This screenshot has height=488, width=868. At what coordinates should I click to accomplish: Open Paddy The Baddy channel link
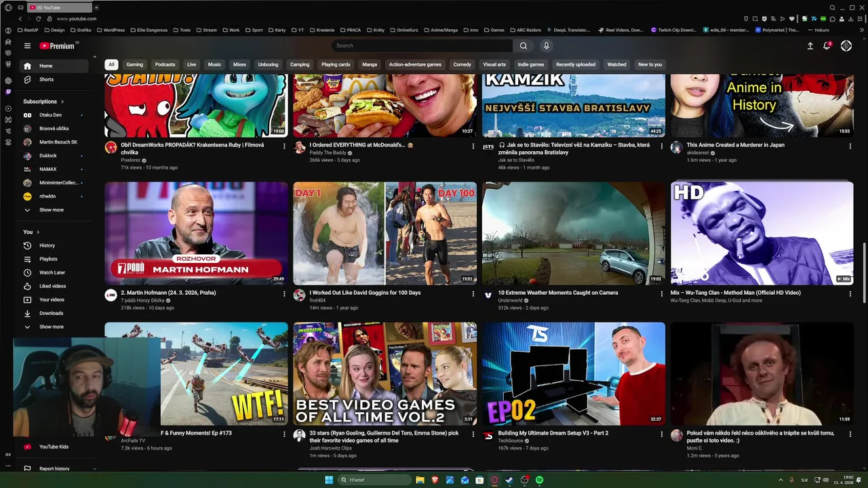328,152
